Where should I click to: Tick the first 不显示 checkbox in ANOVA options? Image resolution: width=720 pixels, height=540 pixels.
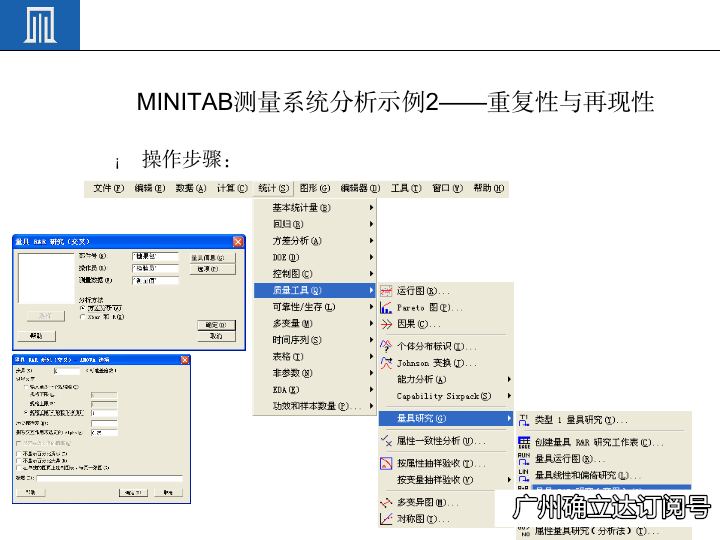click(x=18, y=452)
